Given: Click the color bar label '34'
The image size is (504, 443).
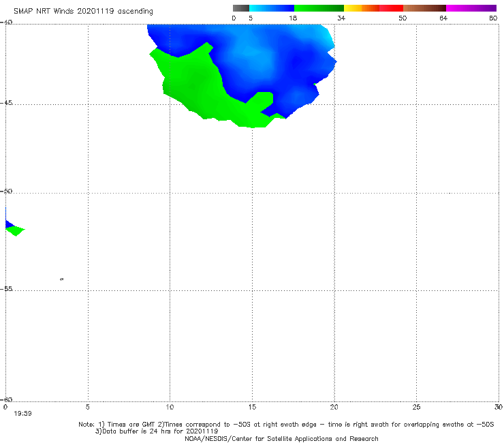Looking at the screenshot, I should [x=341, y=18].
